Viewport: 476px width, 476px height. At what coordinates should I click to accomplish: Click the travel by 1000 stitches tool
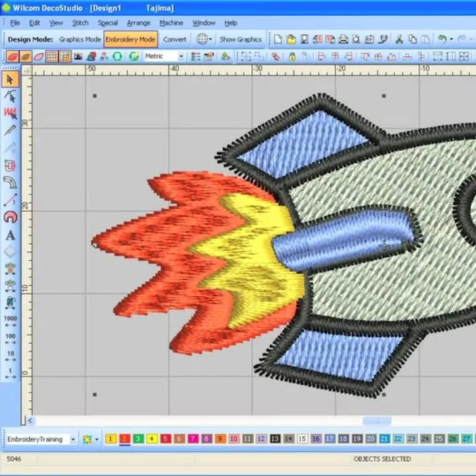tap(11, 321)
